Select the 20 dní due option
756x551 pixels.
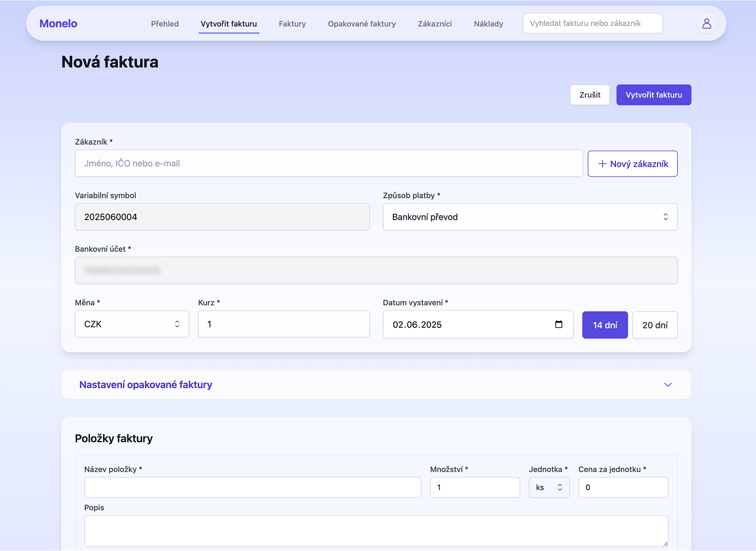coord(655,325)
